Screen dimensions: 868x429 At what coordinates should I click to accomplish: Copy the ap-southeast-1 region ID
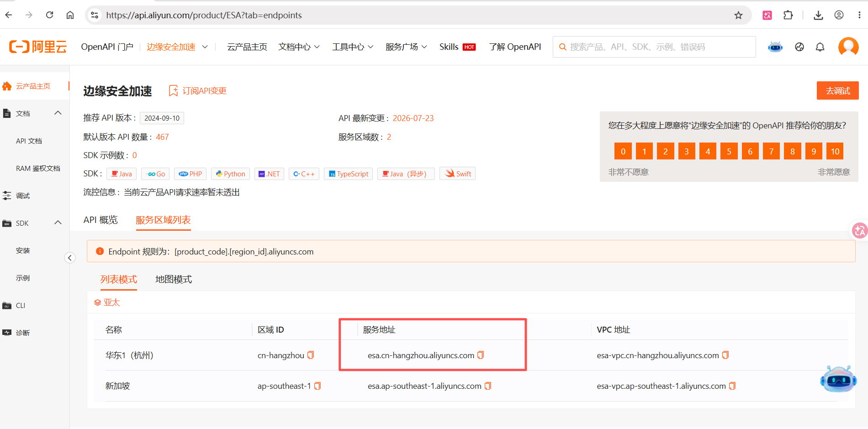(318, 386)
